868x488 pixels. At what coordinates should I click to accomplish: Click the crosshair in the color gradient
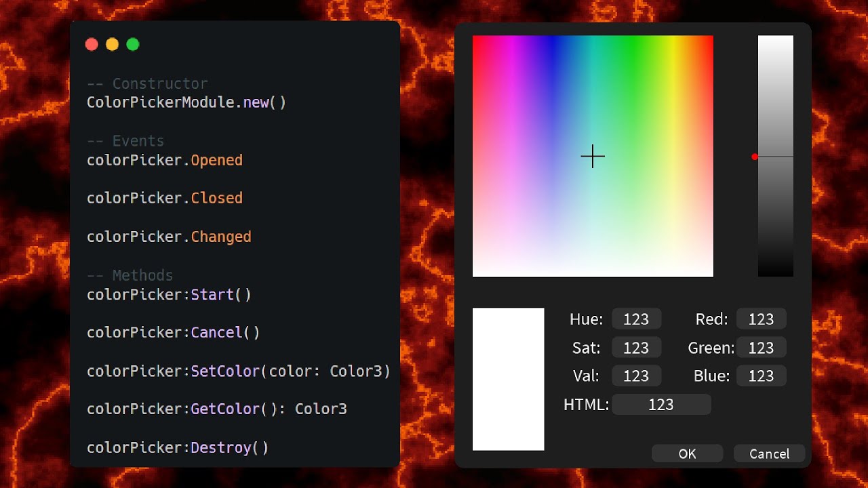click(593, 157)
